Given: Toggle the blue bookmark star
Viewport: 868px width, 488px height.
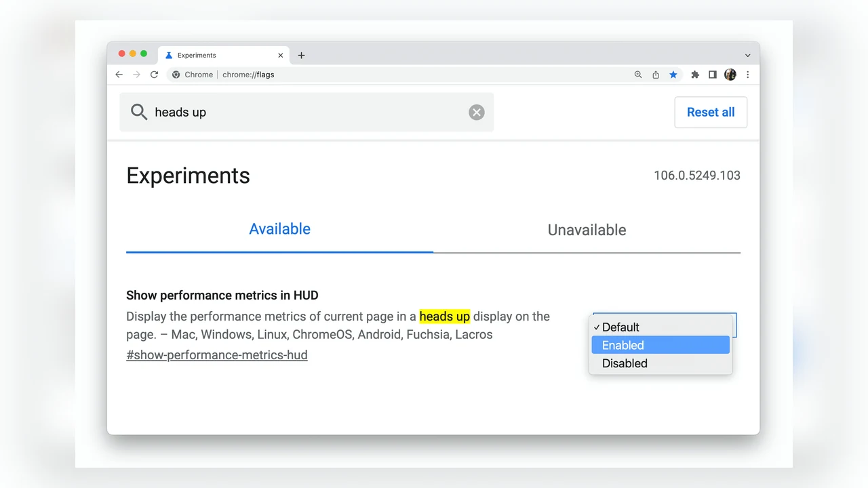Looking at the screenshot, I should (x=673, y=75).
